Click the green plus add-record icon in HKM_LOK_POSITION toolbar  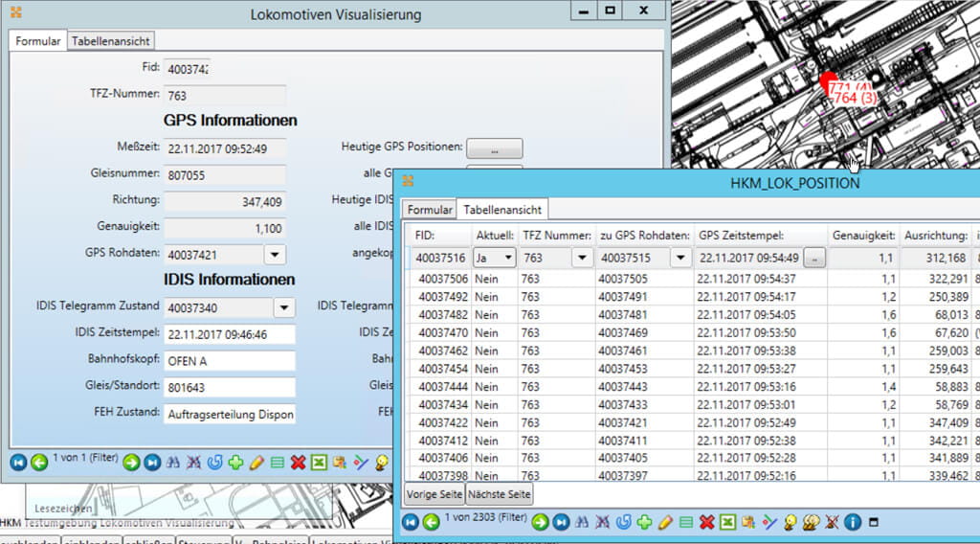tap(644, 522)
